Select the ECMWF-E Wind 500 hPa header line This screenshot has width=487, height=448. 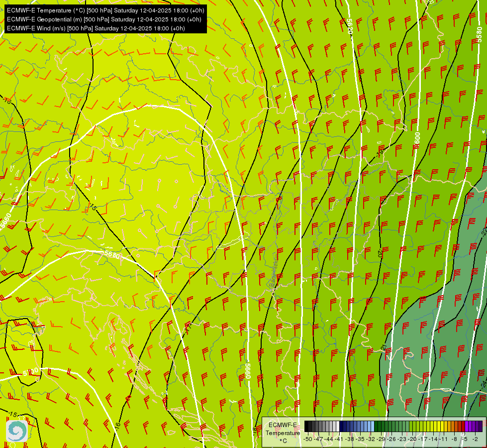click(96, 28)
